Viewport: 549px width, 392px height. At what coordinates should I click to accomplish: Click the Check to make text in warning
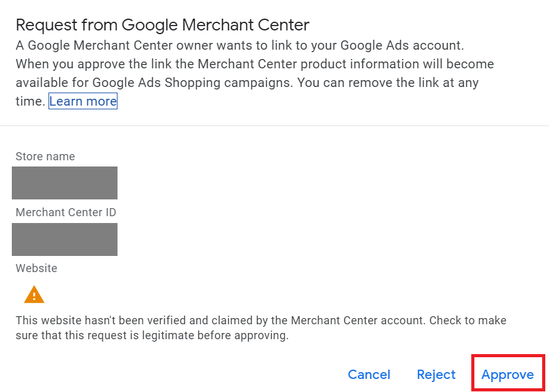(468, 321)
